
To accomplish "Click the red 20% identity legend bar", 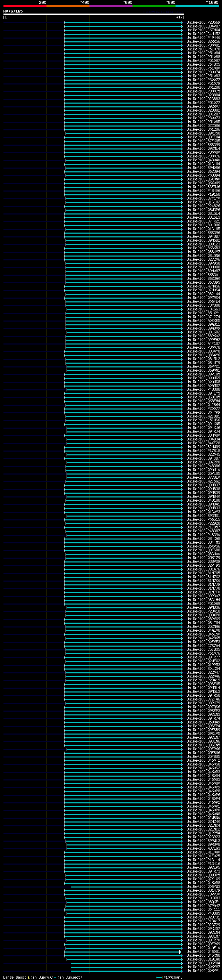I will (25, 6).
